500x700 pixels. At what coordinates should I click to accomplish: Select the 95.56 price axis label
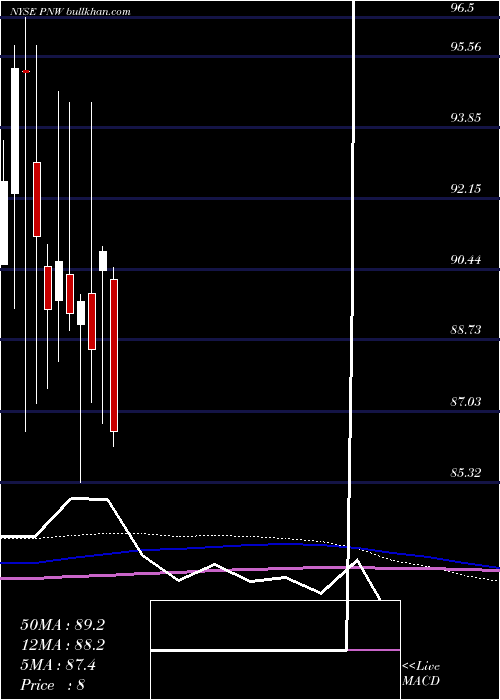coord(466,47)
